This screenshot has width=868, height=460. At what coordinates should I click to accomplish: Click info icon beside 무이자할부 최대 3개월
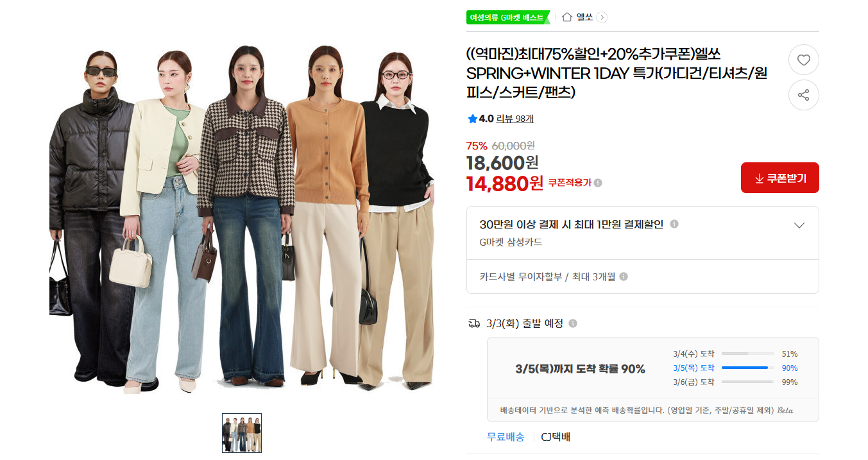point(624,277)
